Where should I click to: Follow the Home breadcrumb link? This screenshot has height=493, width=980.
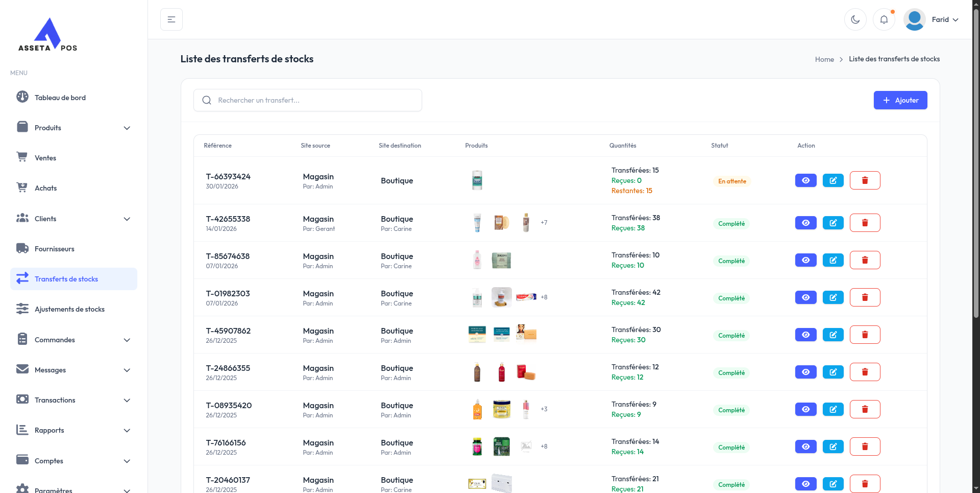point(824,59)
